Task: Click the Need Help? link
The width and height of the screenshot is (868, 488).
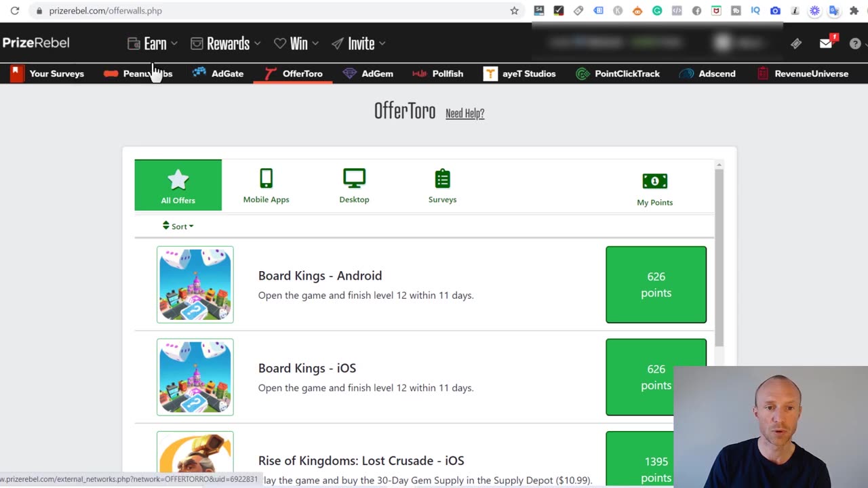Action: point(465,113)
